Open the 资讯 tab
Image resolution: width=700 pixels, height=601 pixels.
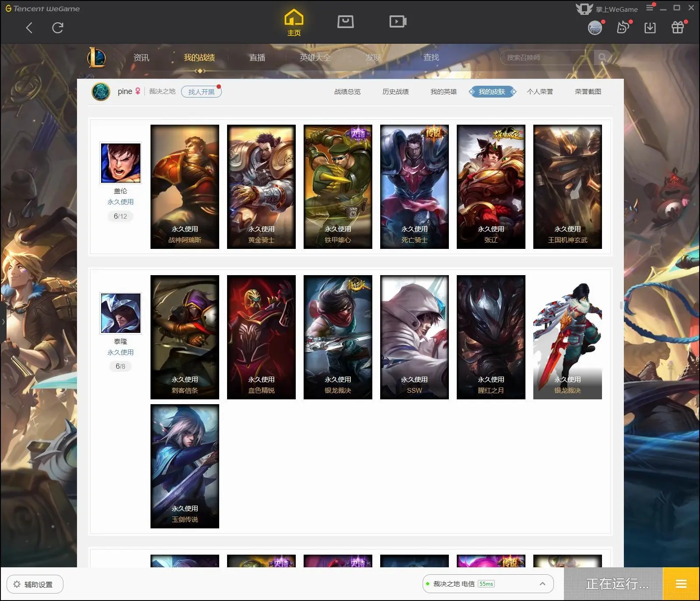point(141,57)
